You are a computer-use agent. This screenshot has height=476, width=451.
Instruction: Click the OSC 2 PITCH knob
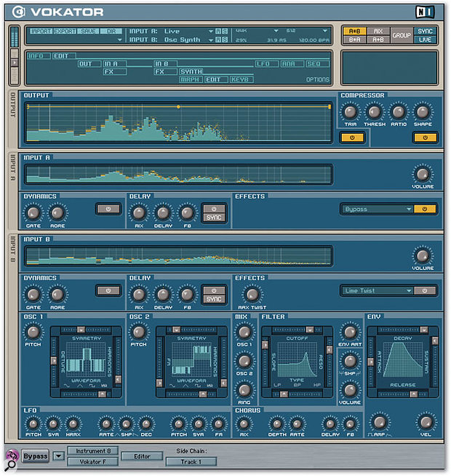coord(139,332)
